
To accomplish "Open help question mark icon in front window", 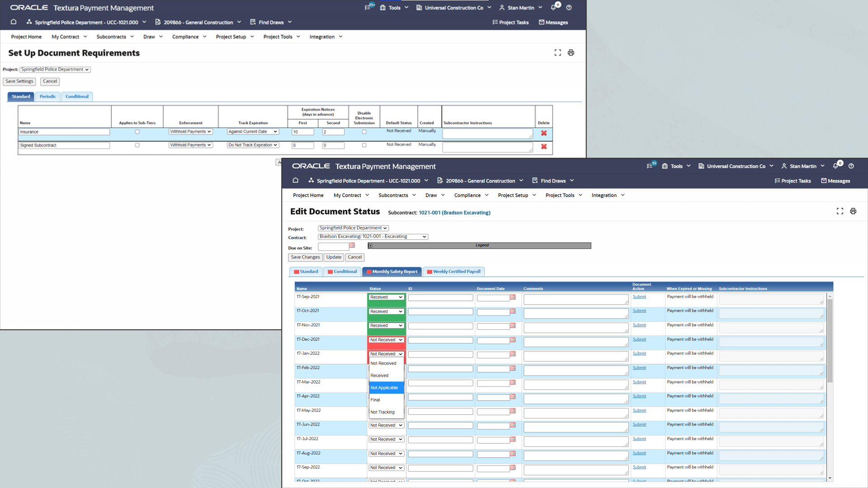I will click(851, 166).
